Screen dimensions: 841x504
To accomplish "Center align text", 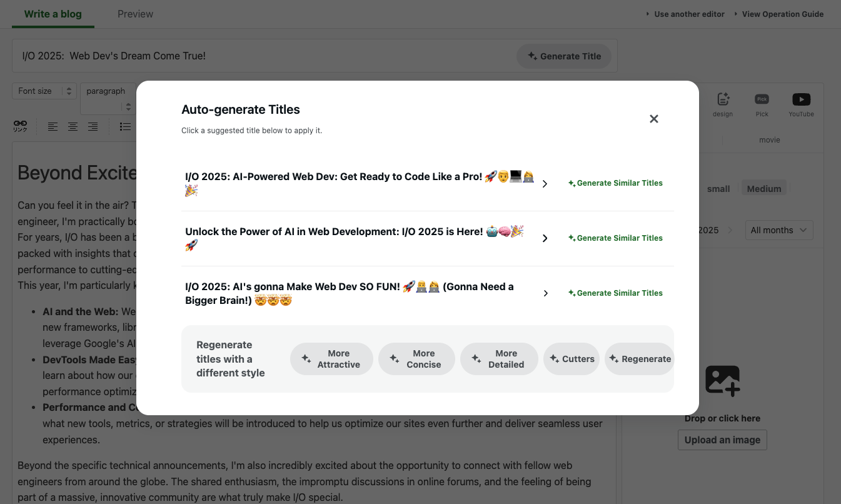I will 73,127.
